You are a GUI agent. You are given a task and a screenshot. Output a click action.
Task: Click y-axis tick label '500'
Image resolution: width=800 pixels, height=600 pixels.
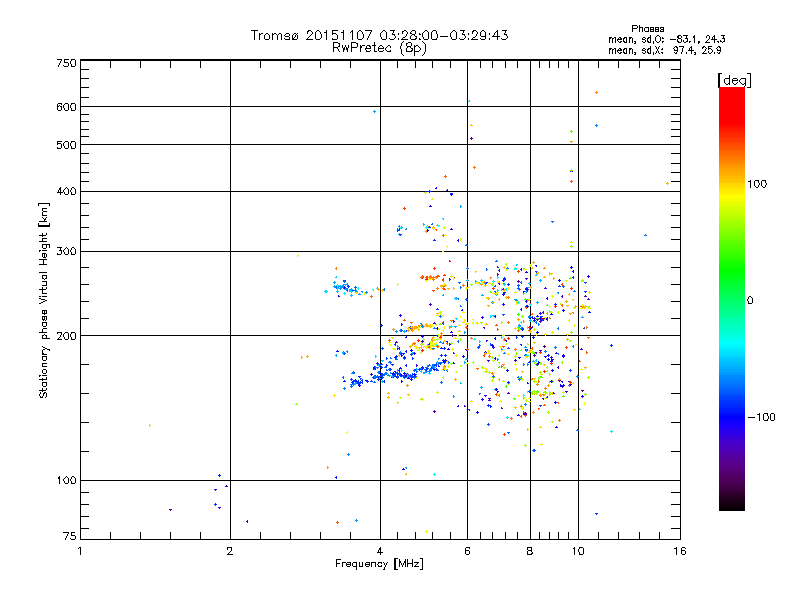click(66, 145)
